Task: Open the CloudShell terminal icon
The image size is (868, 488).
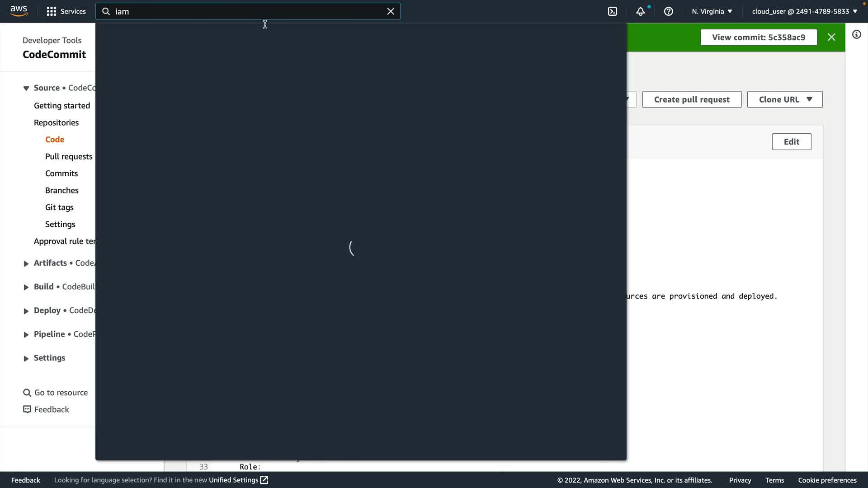Action: [613, 11]
